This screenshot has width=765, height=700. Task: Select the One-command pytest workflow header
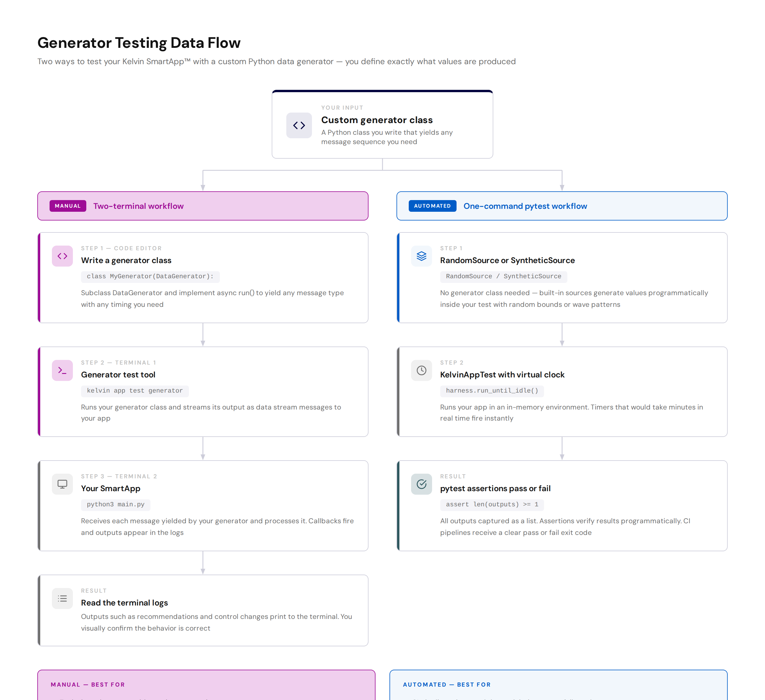(x=562, y=206)
